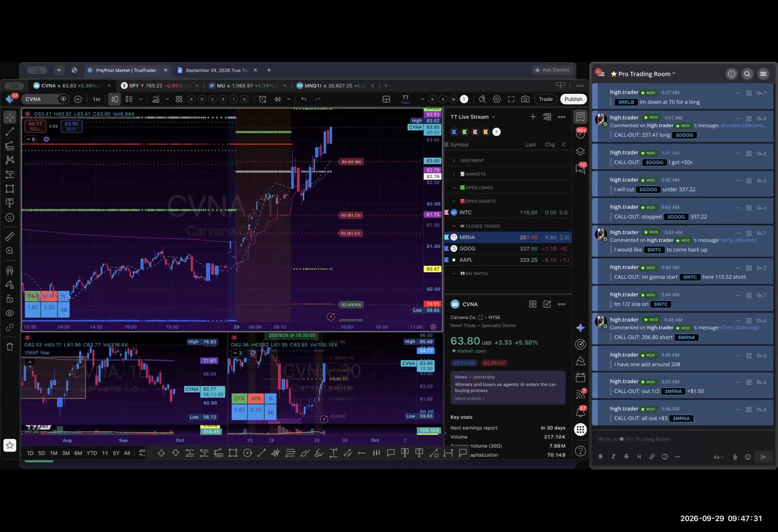Click the trash remove objects icon
Viewport: 778px width, 532px height.
(10, 347)
